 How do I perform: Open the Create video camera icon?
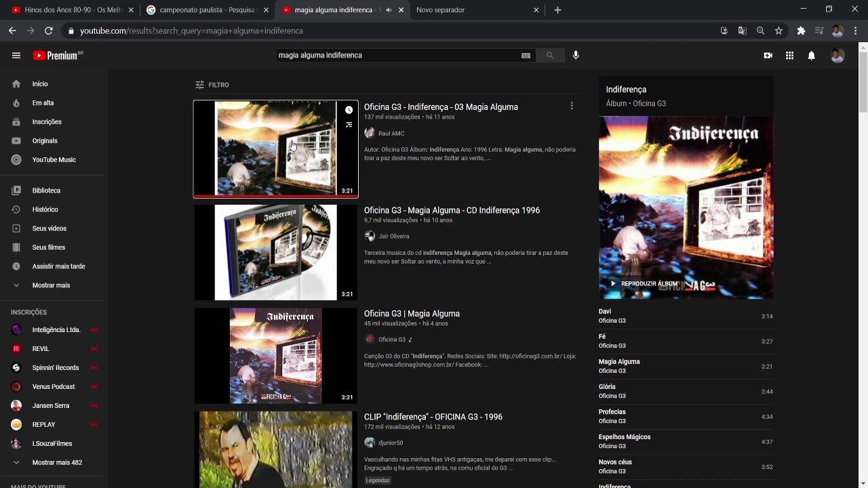(768, 56)
